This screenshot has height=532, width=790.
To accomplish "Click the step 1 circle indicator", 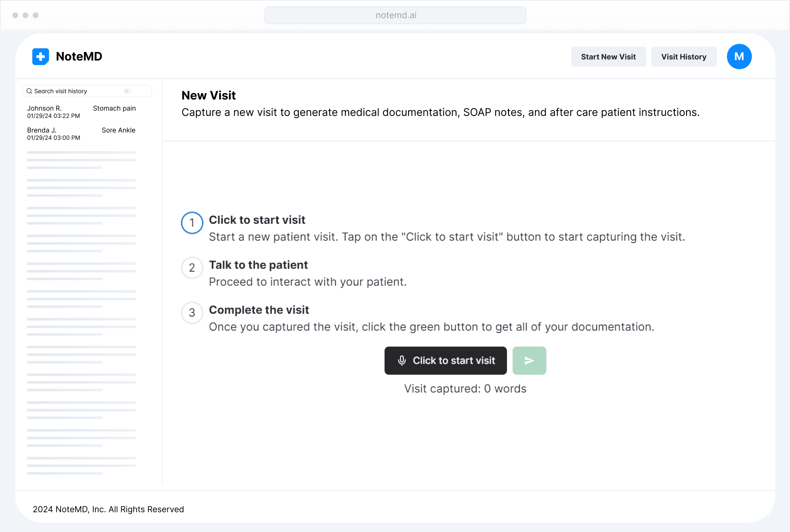I will (192, 223).
